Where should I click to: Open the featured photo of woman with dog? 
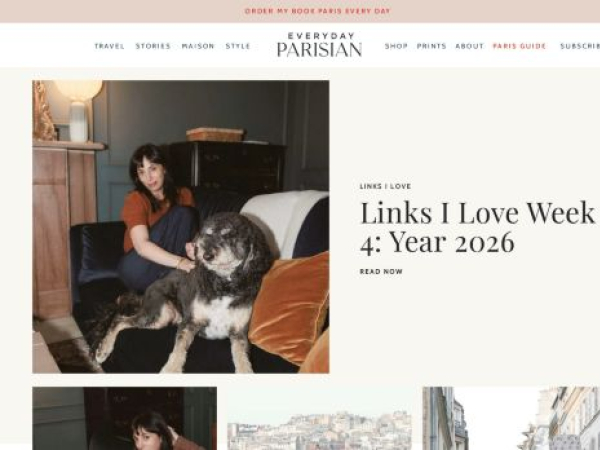coord(181,227)
